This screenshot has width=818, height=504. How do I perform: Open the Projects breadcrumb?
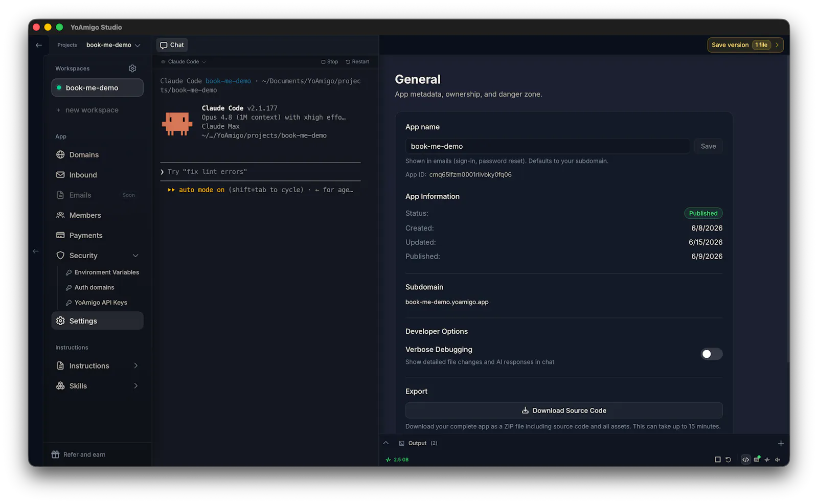click(x=67, y=45)
